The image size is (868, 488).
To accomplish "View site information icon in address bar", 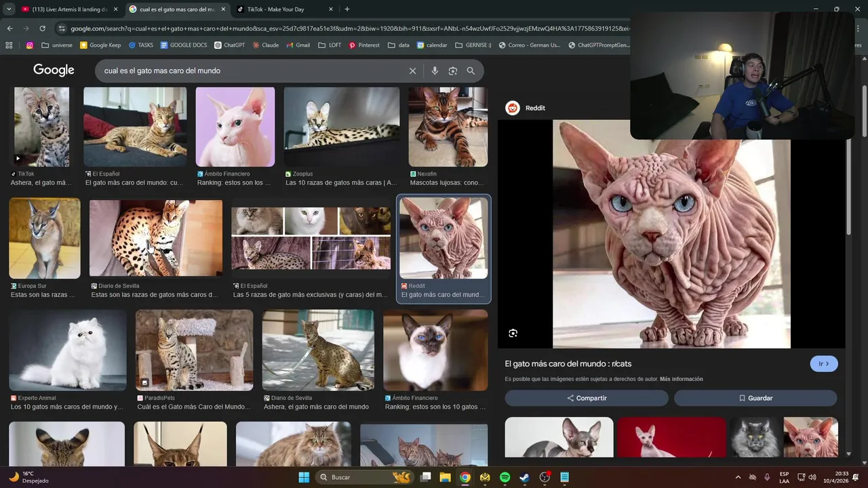I will (x=62, y=28).
